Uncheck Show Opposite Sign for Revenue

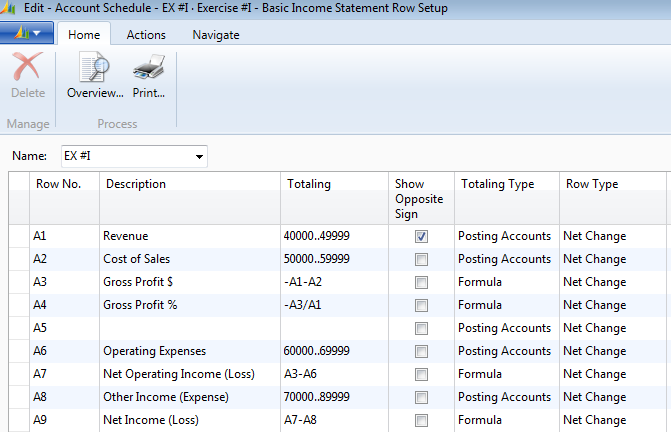pyautogui.click(x=421, y=236)
